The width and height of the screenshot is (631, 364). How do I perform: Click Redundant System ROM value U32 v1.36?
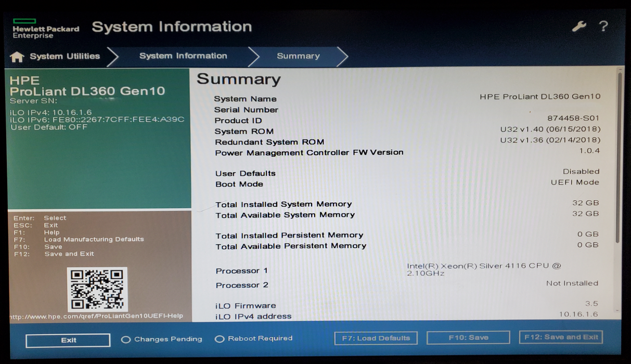pyautogui.click(x=550, y=140)
